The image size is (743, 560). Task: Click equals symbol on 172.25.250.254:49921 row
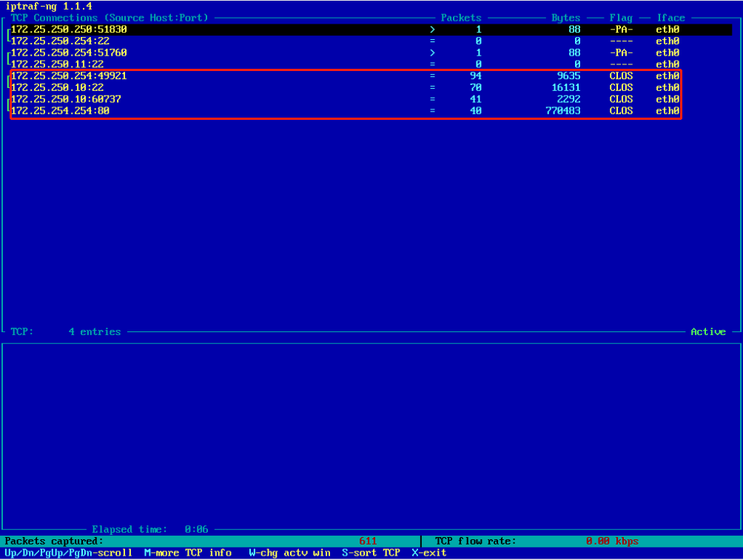point(432,76)
